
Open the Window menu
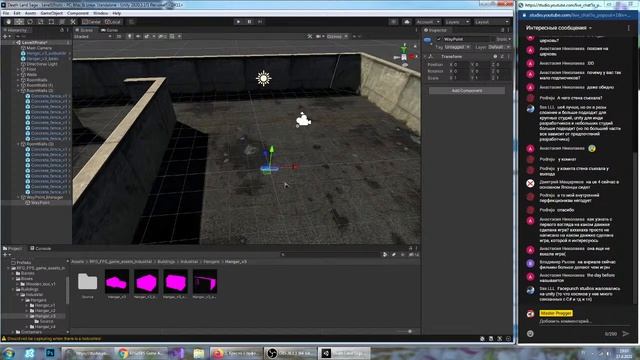point(100,13)
